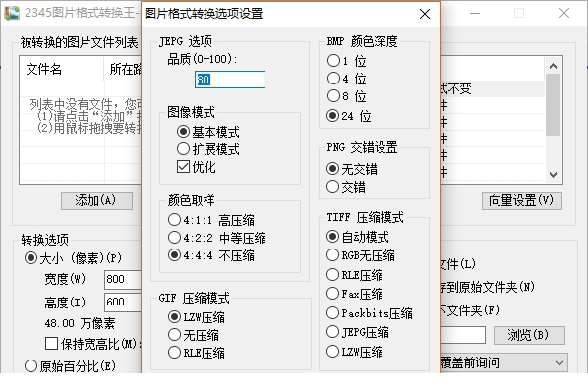588x388 pixels.
Task: Click the 高度(I) field showing 600
Action: click(123, 302)
